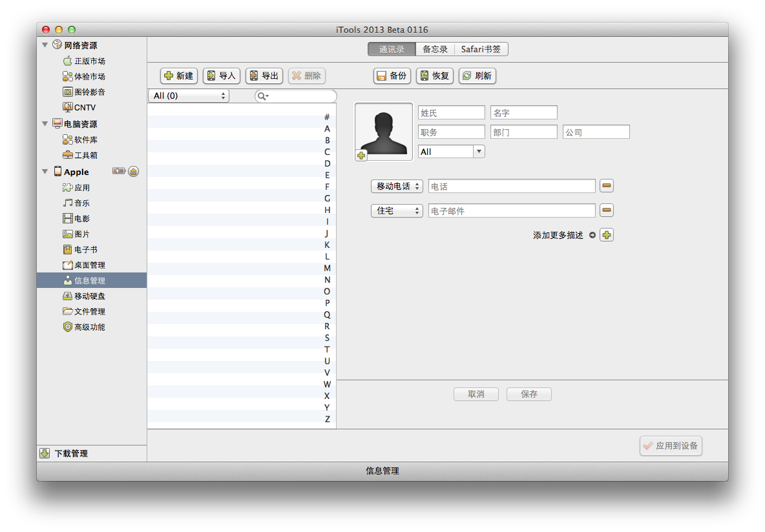
Task: Jump to letter M in index
Action: (x=327, y=268)
